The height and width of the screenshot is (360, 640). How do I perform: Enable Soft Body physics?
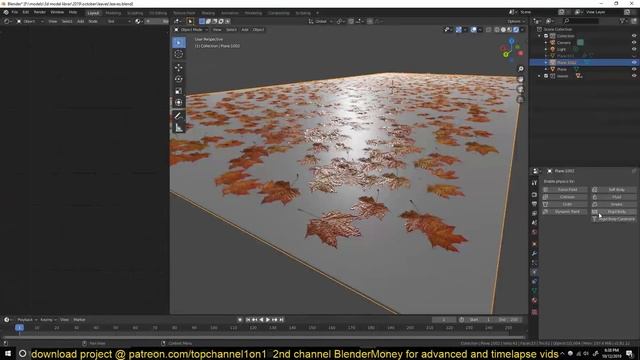(614, 190)
